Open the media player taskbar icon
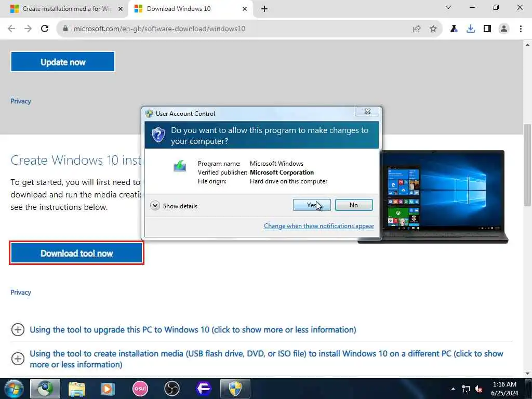The height and width of the screenshot is (399, 532). coord(108,389)
